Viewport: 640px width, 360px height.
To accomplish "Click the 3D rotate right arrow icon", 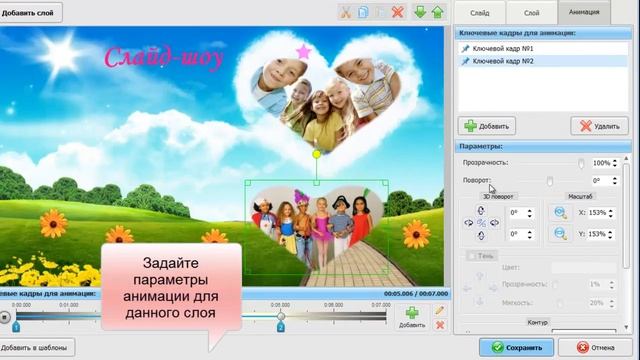I will 494,223.
